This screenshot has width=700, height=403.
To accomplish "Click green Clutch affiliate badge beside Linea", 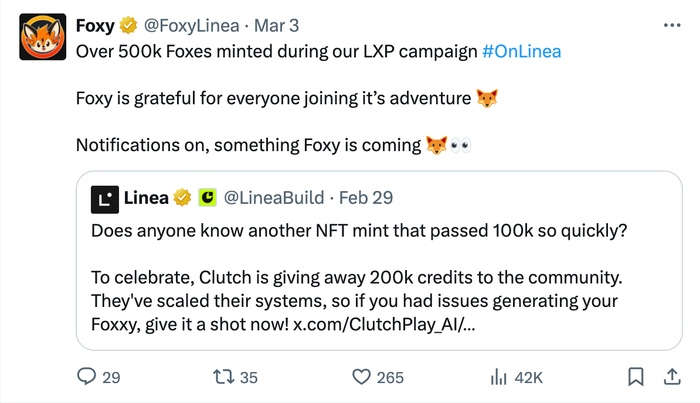I will pos(207,198).
